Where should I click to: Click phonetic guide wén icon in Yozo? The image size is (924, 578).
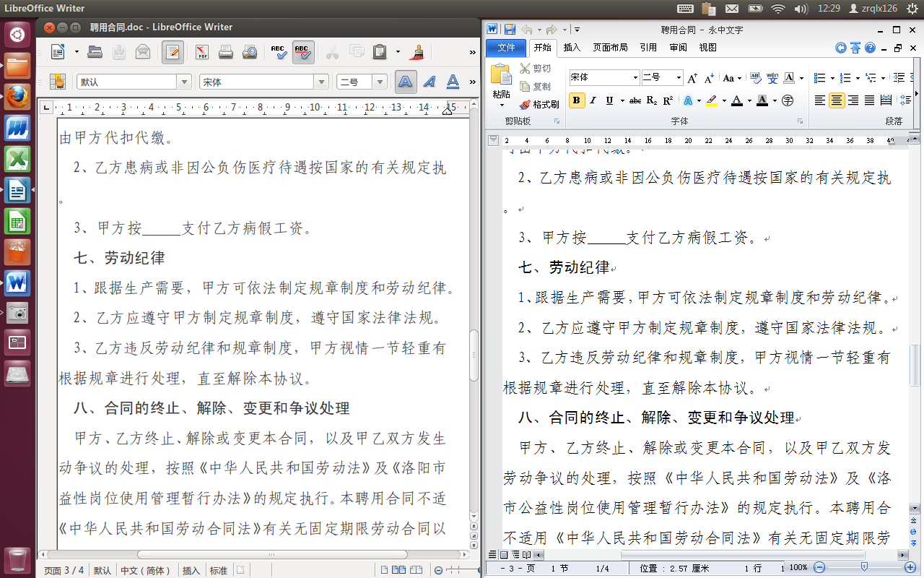click(x=772, y=77)
